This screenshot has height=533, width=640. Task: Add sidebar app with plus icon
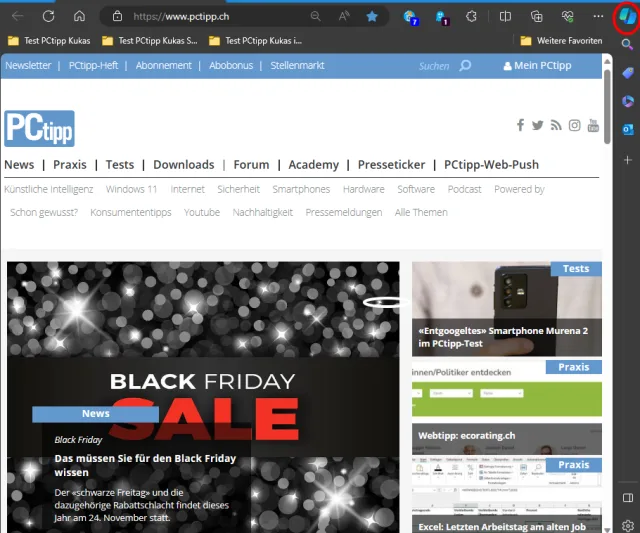[x=628, y=160]
